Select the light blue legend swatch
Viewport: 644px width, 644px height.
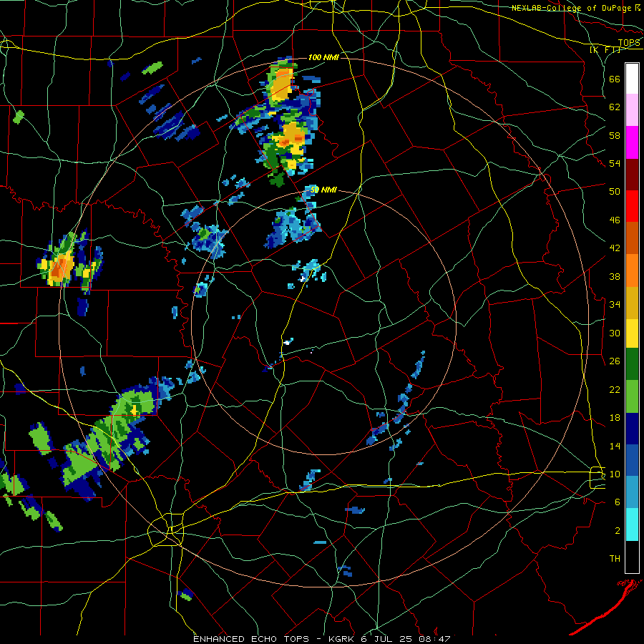click(x=632, y=492)
